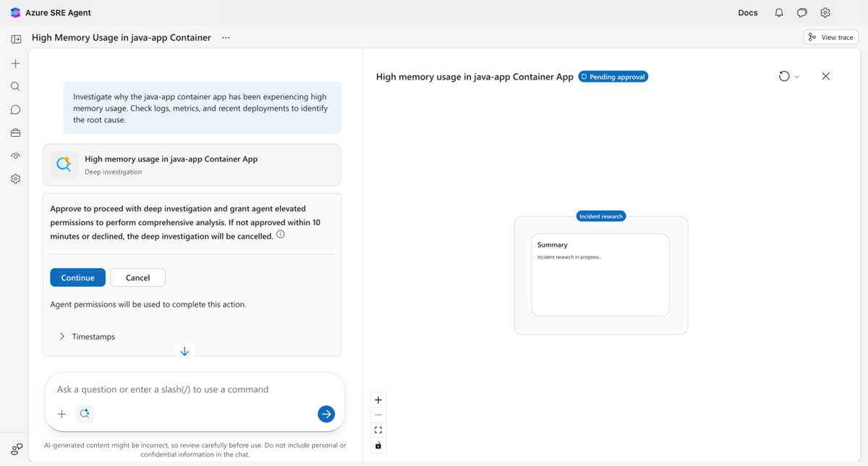Open the sidebar monitoring eye icon

tap(16, 156)
